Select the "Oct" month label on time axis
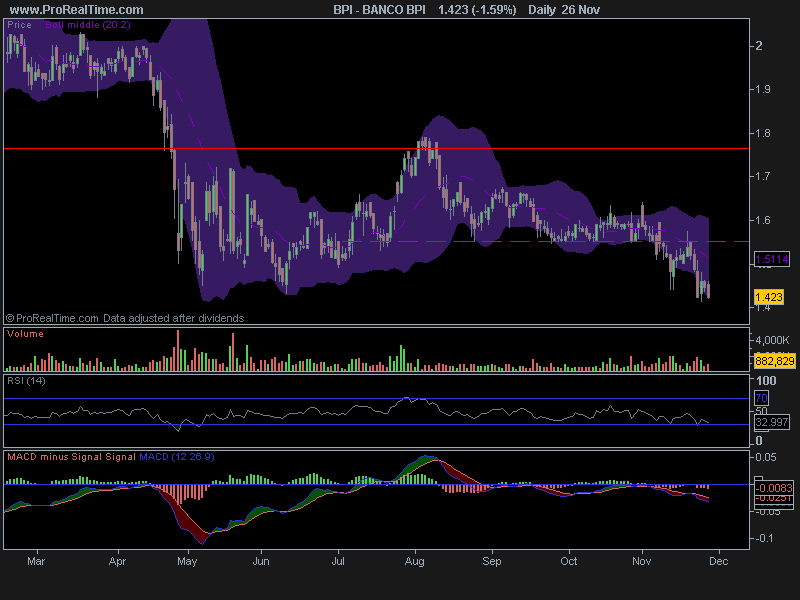This screenshot has height=600, width=800. coord(569,561)
